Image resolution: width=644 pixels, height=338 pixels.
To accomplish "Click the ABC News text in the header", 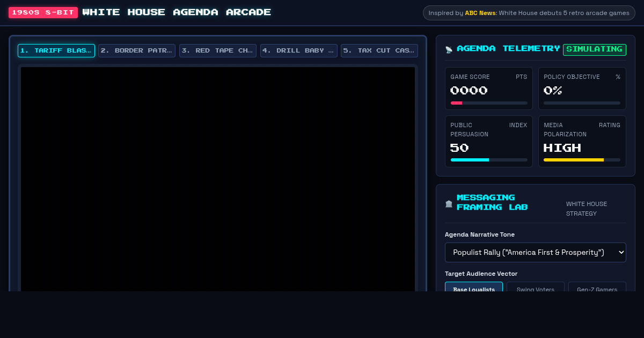I will click(x=481, y=13).
